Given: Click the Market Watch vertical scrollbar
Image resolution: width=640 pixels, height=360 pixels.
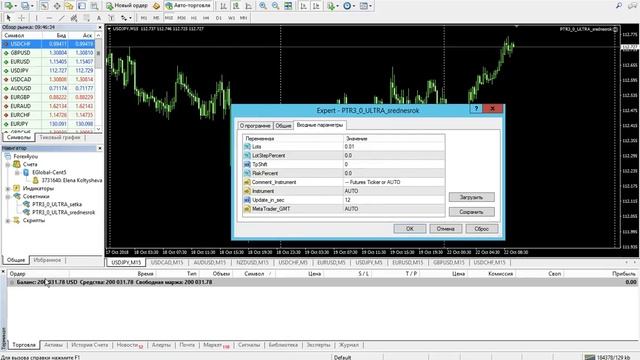Looking at the screenshot, I should point(98,82).
